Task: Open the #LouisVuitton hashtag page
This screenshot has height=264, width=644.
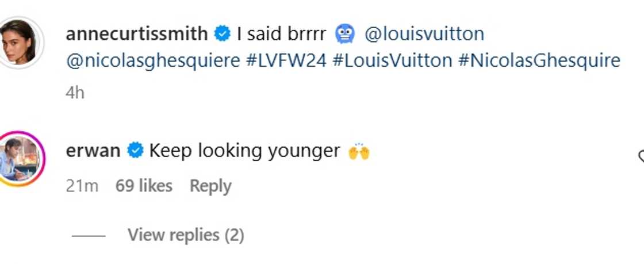Action: point(392,60)
